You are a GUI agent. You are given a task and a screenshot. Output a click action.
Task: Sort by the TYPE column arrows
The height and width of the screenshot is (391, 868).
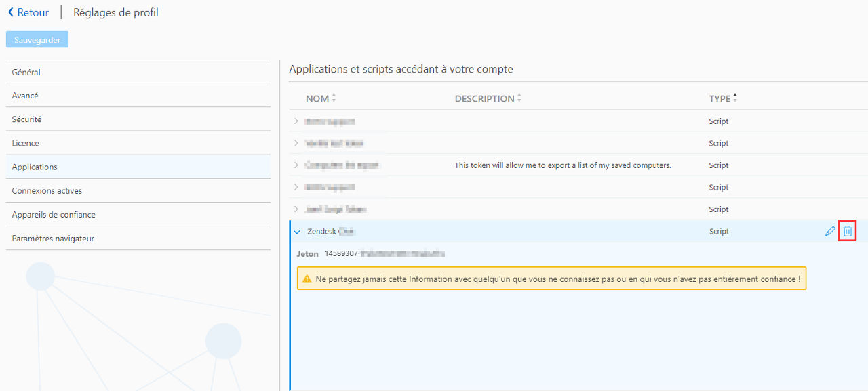coord(735,98)
